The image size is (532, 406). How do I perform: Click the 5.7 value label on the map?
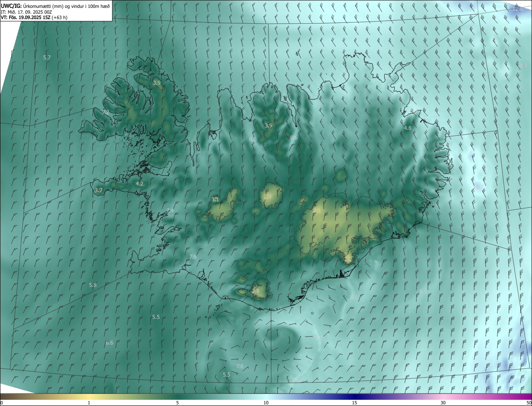point(47,57)
